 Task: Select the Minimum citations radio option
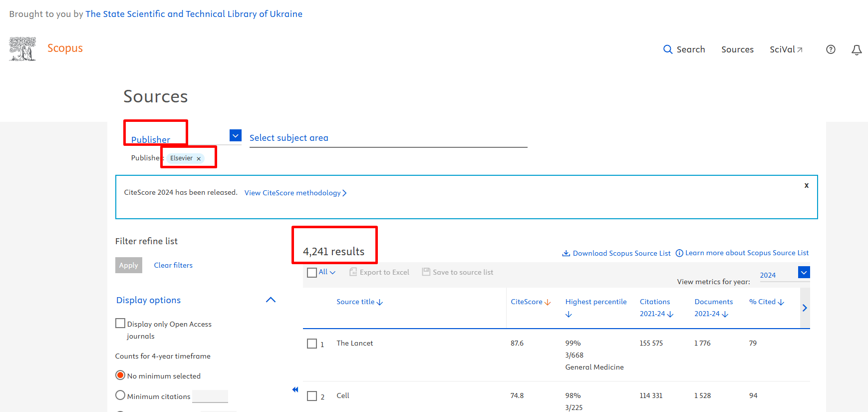pyautogui.click(x=120, y=396)
